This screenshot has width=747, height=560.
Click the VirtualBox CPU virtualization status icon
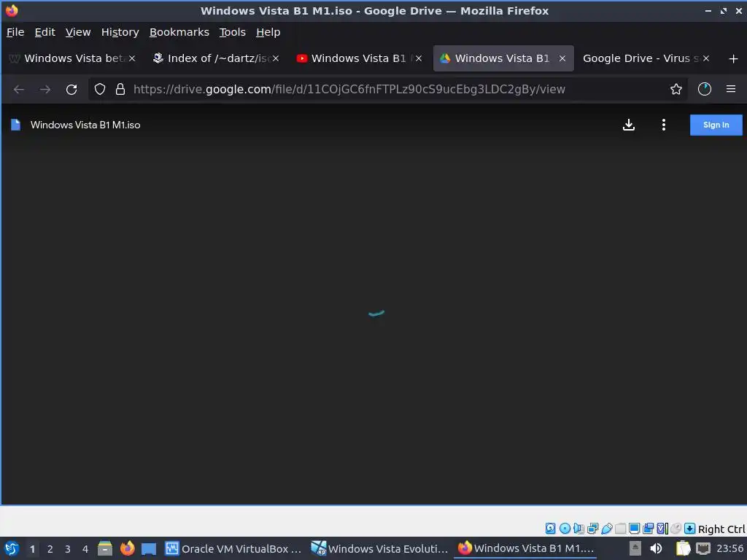[x=662, y=528]
